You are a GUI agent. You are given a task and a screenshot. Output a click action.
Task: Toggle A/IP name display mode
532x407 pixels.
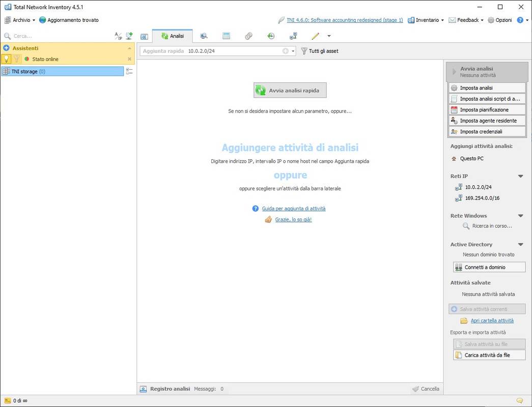[118, 36]
